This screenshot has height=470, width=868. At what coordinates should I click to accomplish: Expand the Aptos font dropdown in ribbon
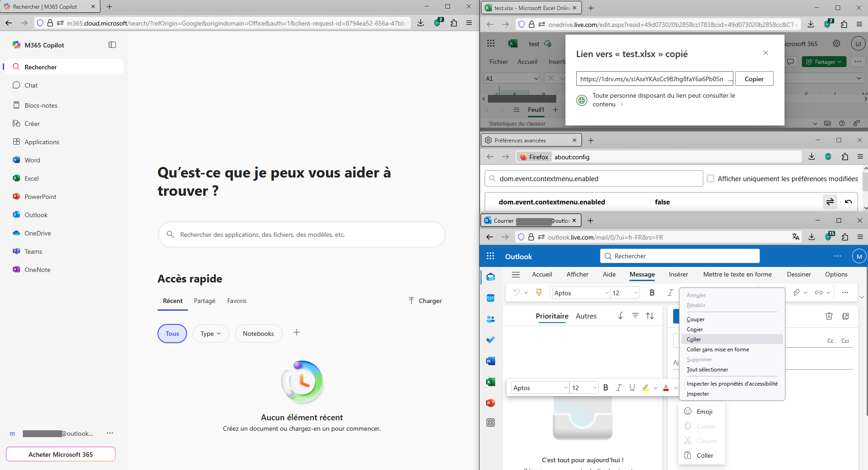point(607,293)
